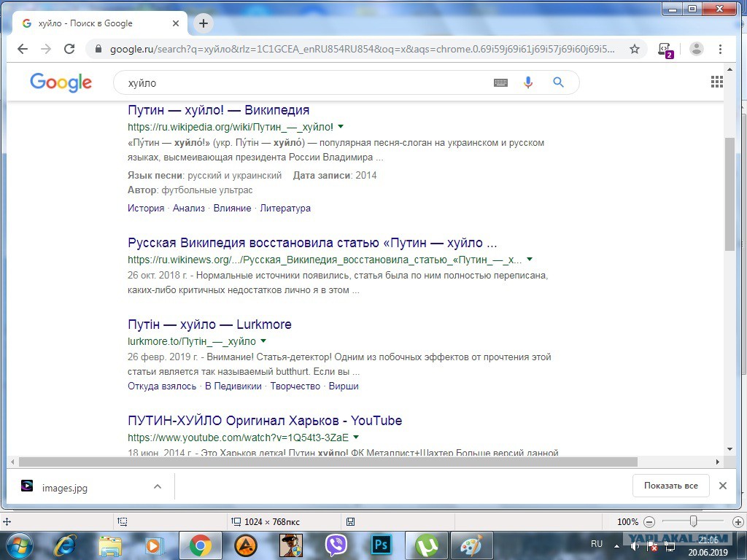Open the 'Анализ' sitelink
747x560 pixels.
tap(189, 208)
